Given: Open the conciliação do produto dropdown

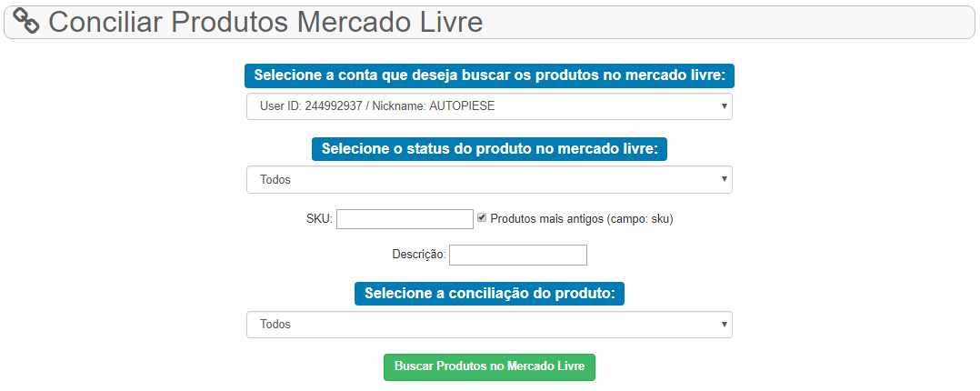Looking at the screenshot, I should click(x=489, y=325).
